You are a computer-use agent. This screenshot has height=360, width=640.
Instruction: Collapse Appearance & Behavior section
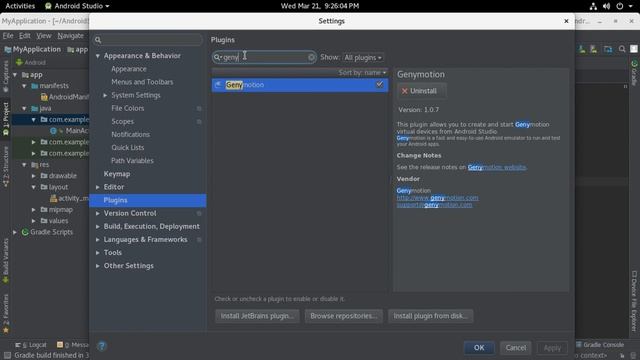(x=98, y=56)
